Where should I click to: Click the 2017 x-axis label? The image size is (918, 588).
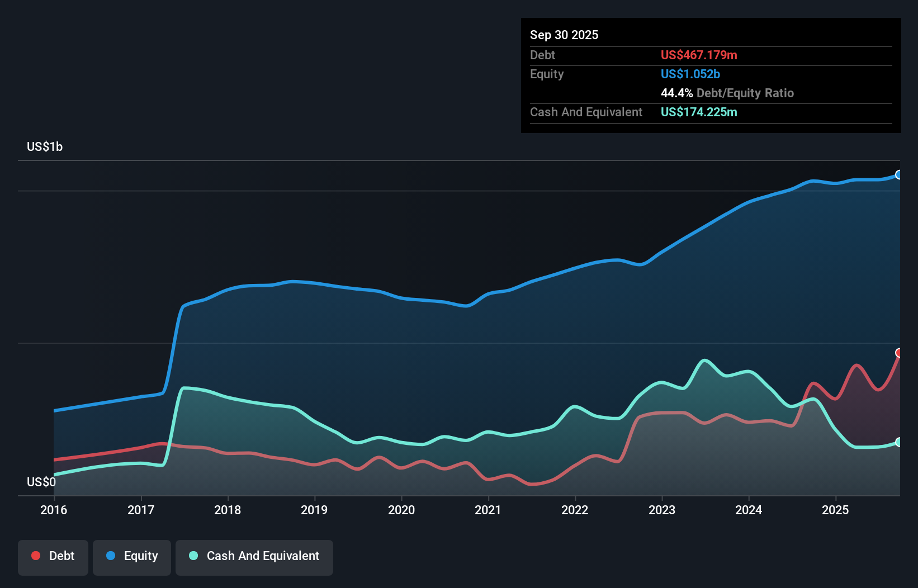(x=141, y=510)
